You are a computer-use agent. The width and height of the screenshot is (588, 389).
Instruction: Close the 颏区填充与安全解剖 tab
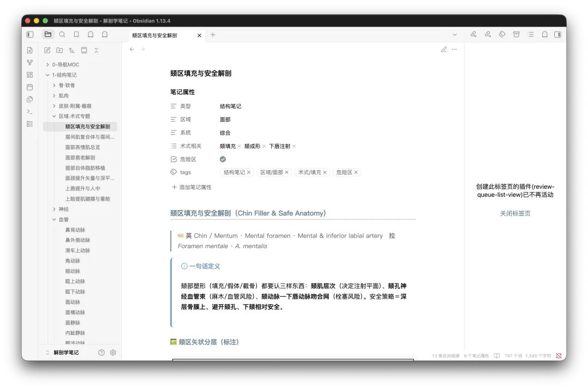pyautogui.click(x=199, y=35)
